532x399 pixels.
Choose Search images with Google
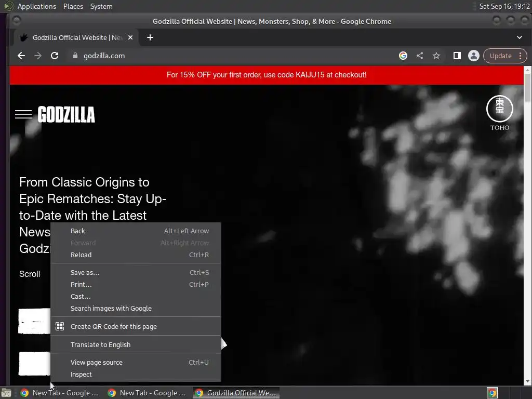(136, 308)
